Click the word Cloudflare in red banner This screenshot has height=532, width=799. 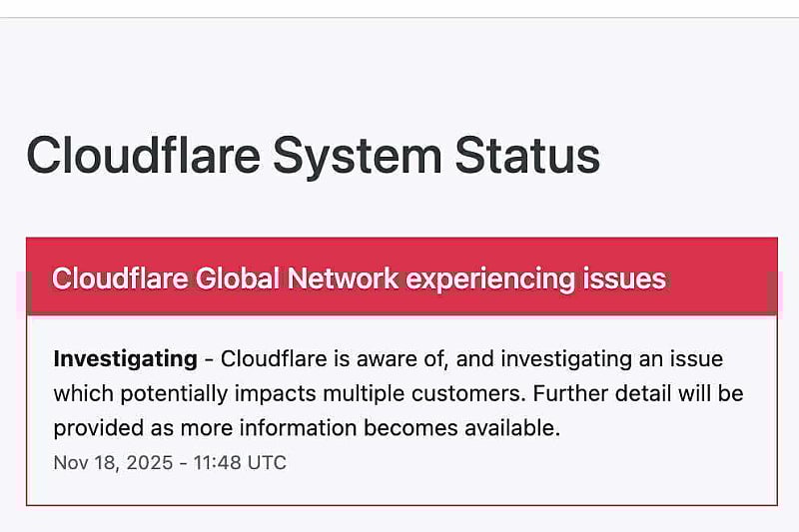coord(120,278)
